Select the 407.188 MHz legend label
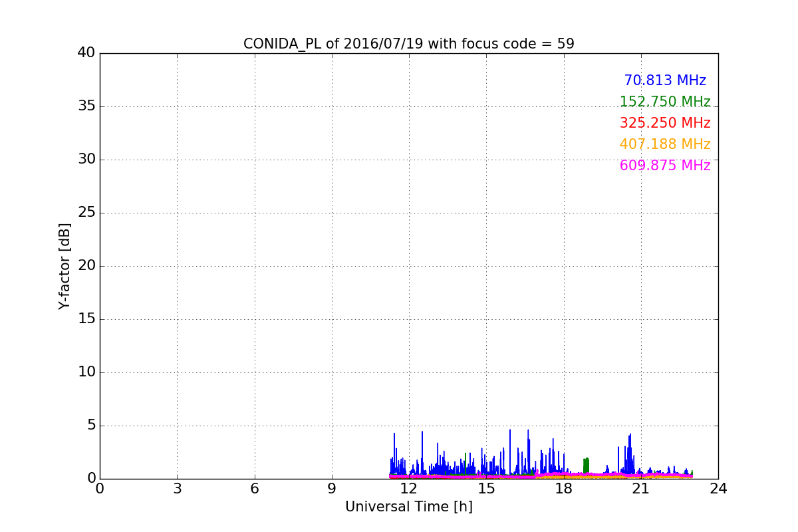The height and width of the screenshot is (532, 798). point(665,144)
